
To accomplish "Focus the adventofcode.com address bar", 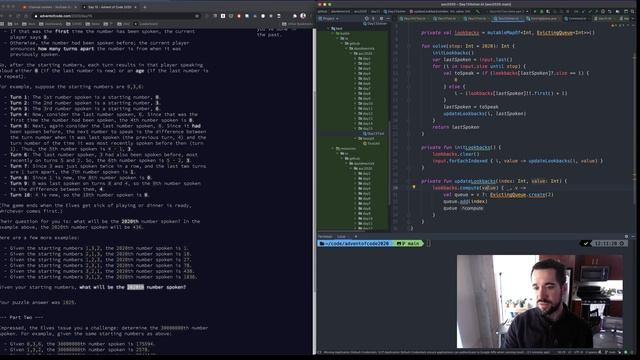I will click(116, 16).
